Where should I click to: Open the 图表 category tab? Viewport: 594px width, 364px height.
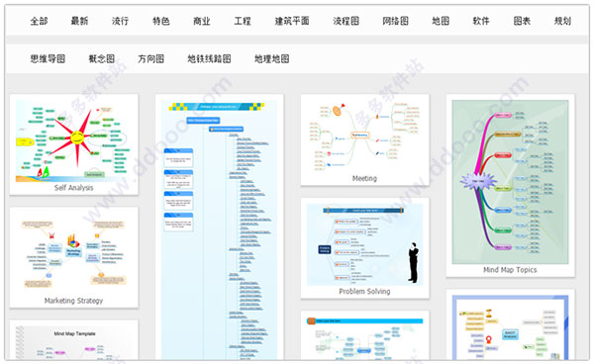[522, 21]
